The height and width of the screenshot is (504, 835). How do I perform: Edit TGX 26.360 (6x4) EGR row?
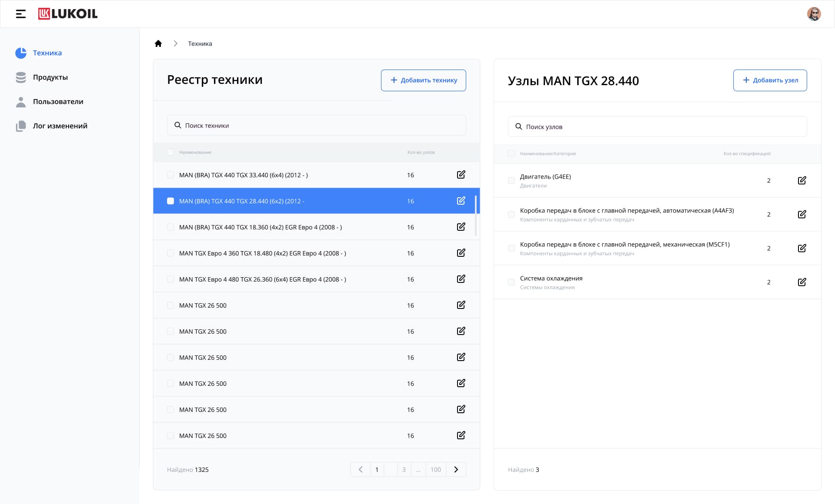coord(461,279)
